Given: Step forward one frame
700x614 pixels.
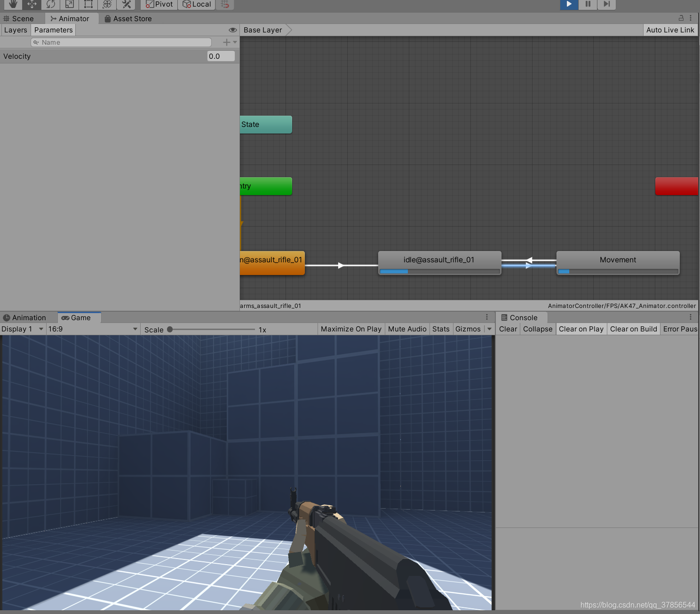Looking at the screenshot, I should [607, 4].
